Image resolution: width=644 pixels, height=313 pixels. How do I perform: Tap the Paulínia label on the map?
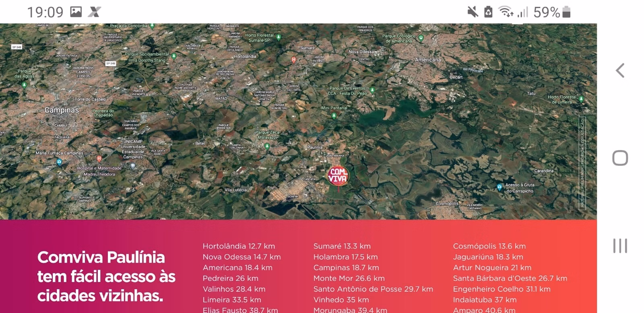click(x=315, y=147)
